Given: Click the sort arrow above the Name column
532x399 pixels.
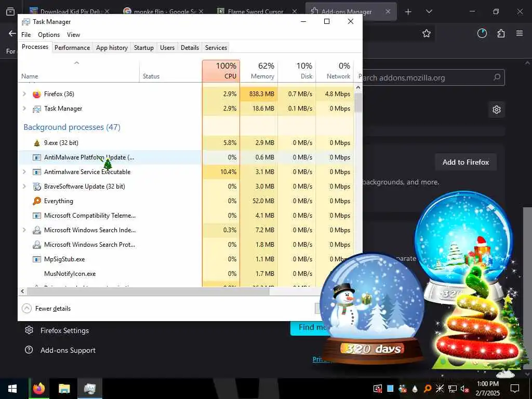Looking at the screenshot, I should coord(77,63).
